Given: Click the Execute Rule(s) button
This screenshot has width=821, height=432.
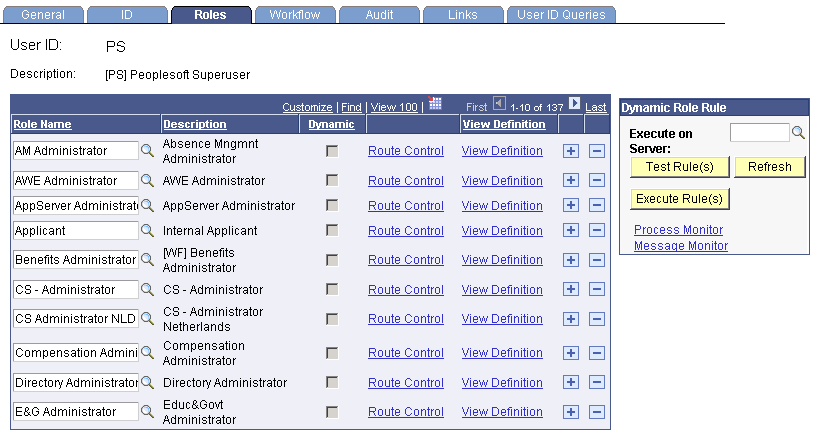Looking at the screenshot, I should tap(680, 199).
